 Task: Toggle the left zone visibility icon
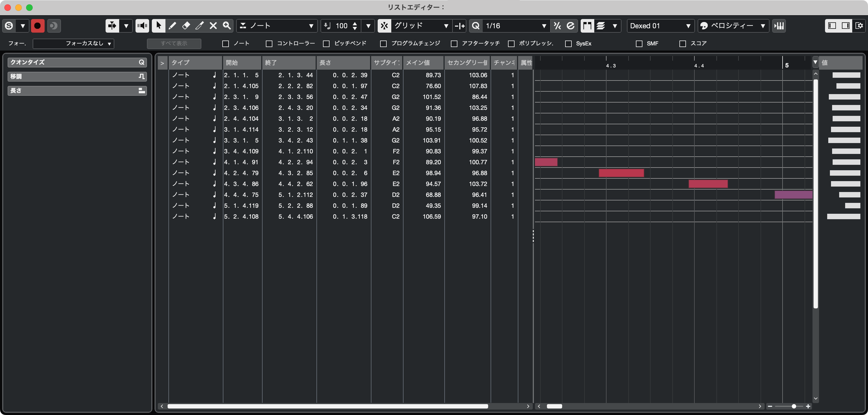[832, 26]
